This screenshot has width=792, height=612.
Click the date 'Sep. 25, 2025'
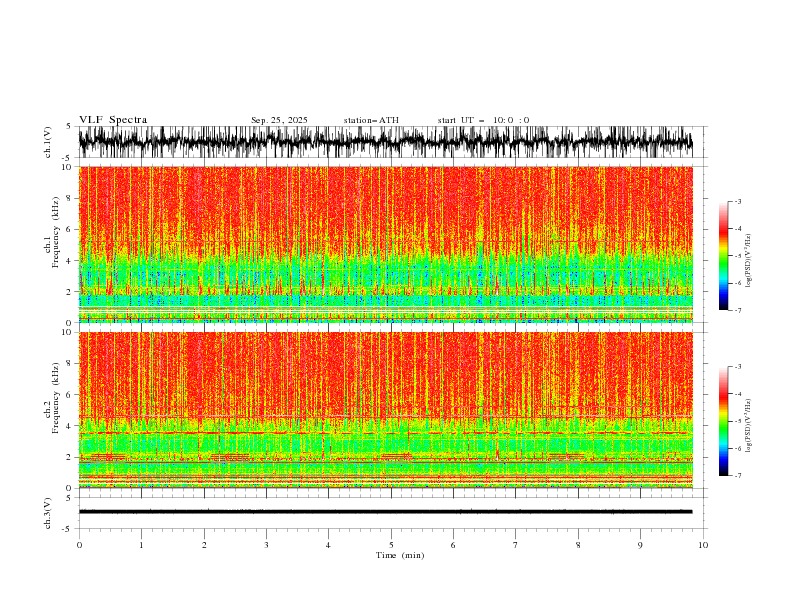pos(279,120)
